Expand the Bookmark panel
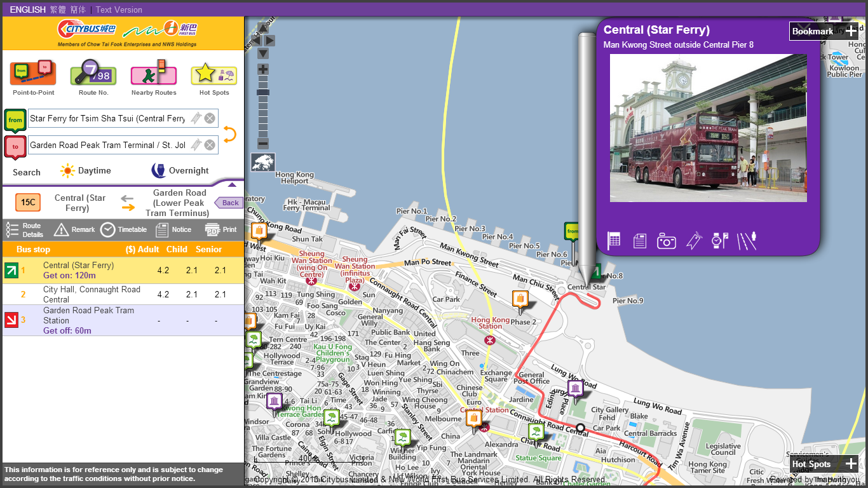The image size is (868, 488). pos(851,31)
